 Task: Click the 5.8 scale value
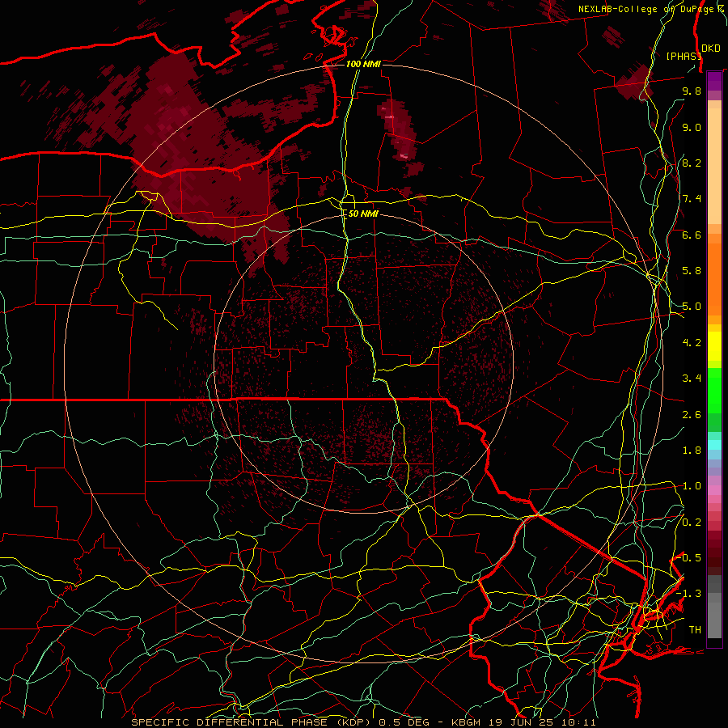(x=692, y=271)
